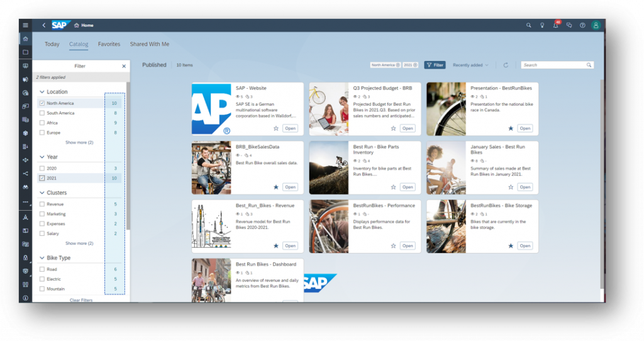The height and width of the screenshot is (341, 644).
Task: Click the refresh icon next to Recently added
Action: click(x=506, y=65)
